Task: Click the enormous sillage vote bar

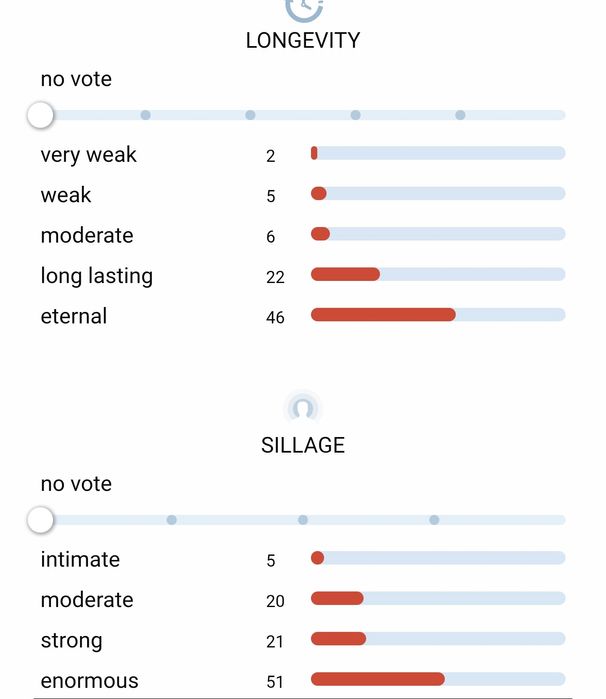Action: point(437,679)
